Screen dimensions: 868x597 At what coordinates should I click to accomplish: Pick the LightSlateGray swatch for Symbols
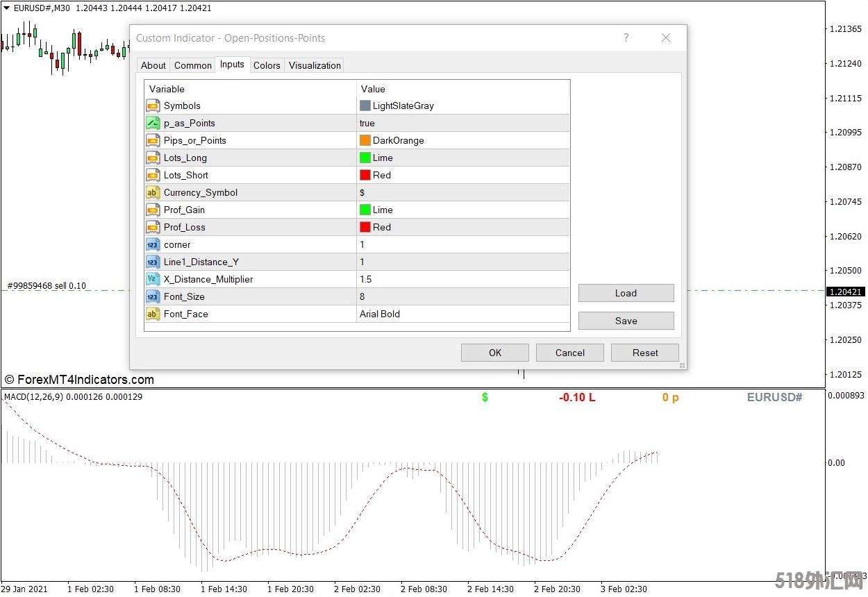(x=365, y=106)
